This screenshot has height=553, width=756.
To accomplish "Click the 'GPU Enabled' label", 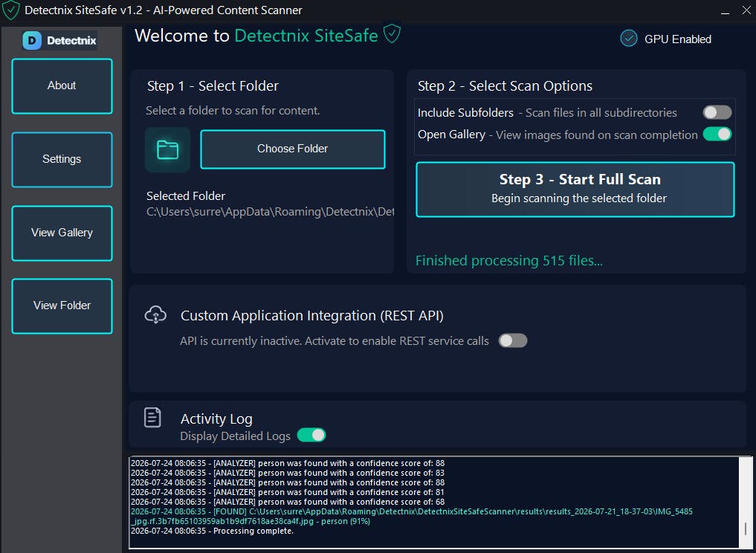I will coord(677,39).
